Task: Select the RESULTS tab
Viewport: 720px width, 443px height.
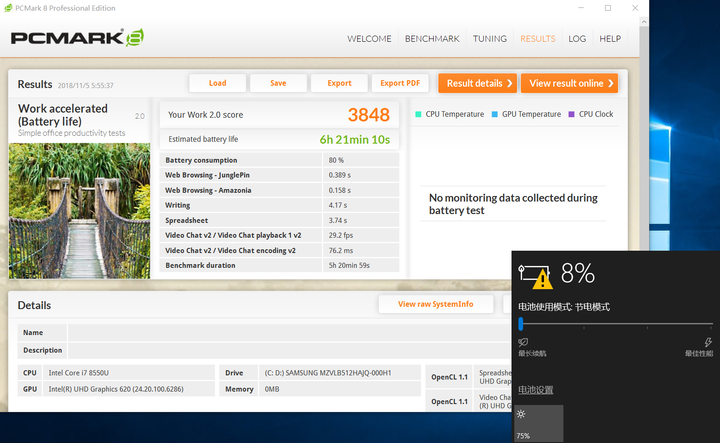Action: tap(538, 39)
